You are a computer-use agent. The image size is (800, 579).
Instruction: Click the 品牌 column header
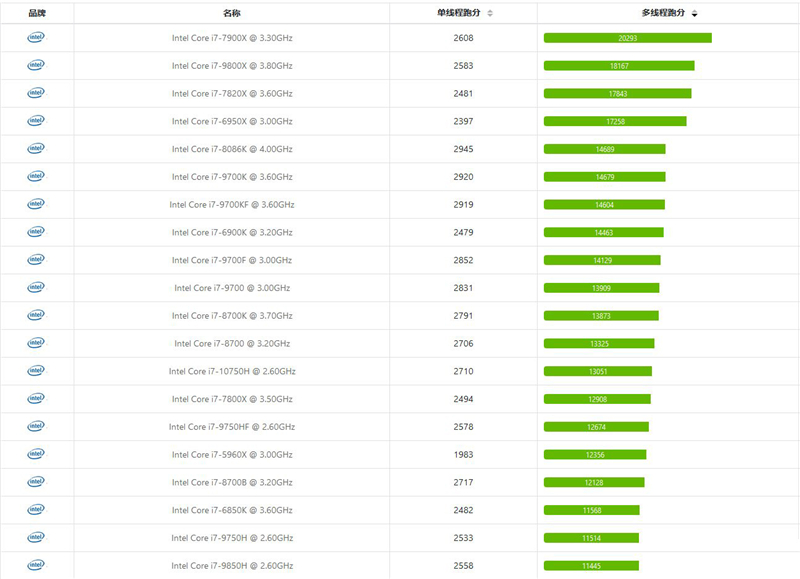click(x=37, y=14)
